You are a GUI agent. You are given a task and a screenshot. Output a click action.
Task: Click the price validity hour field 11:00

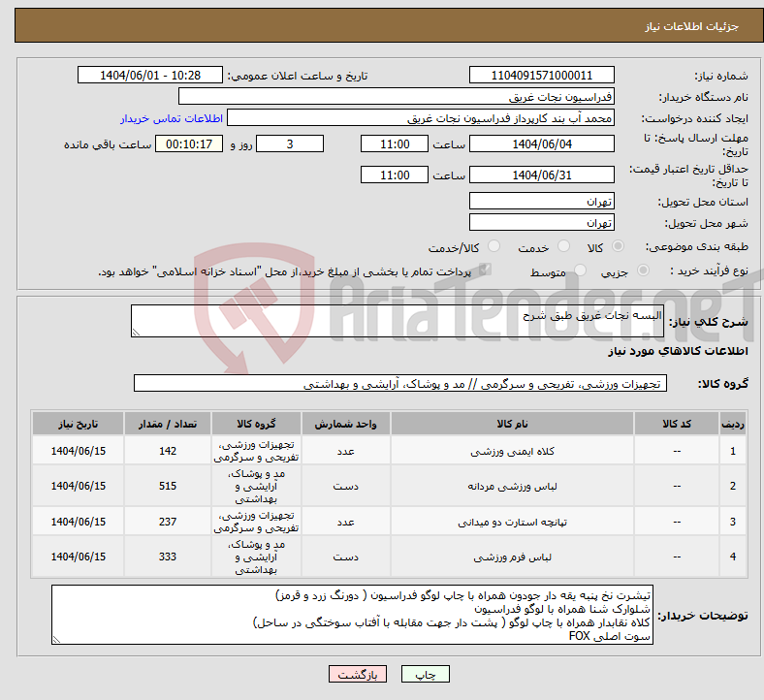coord(395,175)
